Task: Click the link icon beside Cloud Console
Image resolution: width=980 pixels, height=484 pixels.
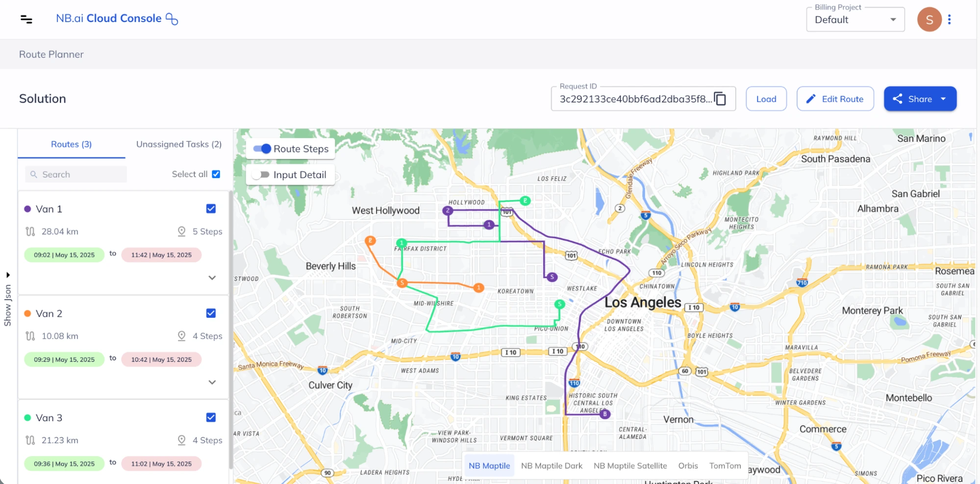Action: tap(172, 19)
